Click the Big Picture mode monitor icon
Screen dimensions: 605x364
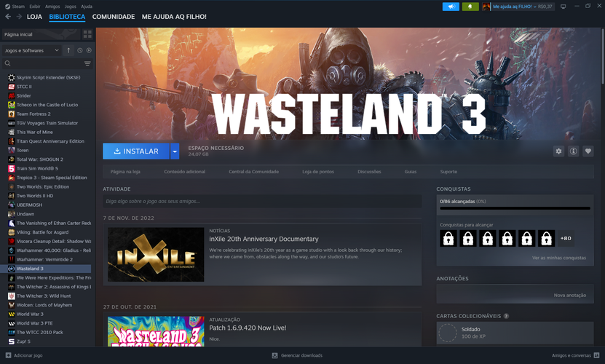click(564, 7)
